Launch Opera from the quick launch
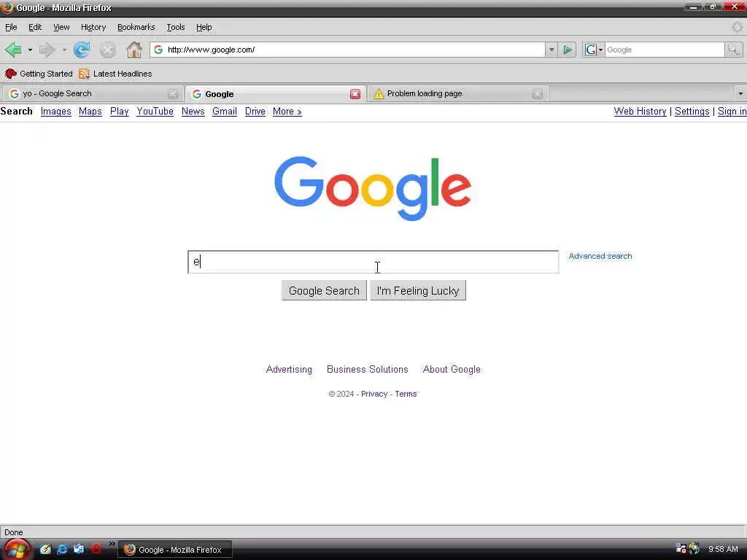 point(96,549)
